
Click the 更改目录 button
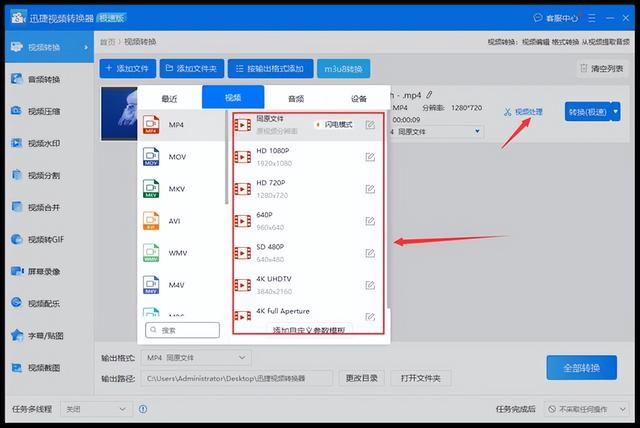point(362,378)
